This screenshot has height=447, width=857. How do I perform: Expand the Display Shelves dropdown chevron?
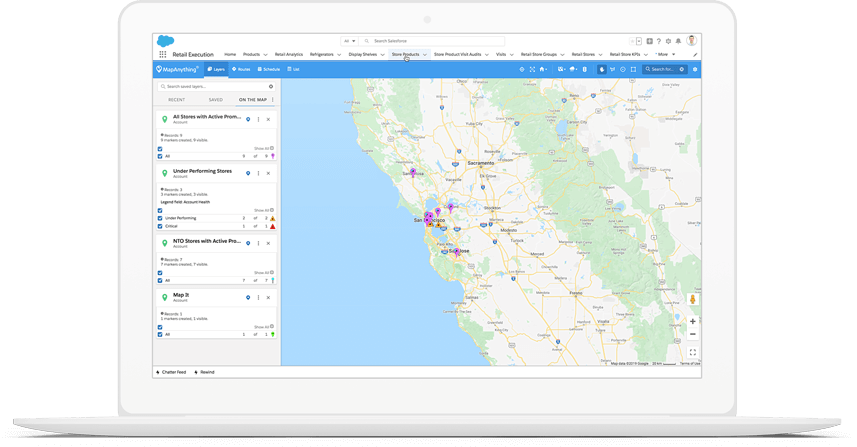[x=383, y=55]
